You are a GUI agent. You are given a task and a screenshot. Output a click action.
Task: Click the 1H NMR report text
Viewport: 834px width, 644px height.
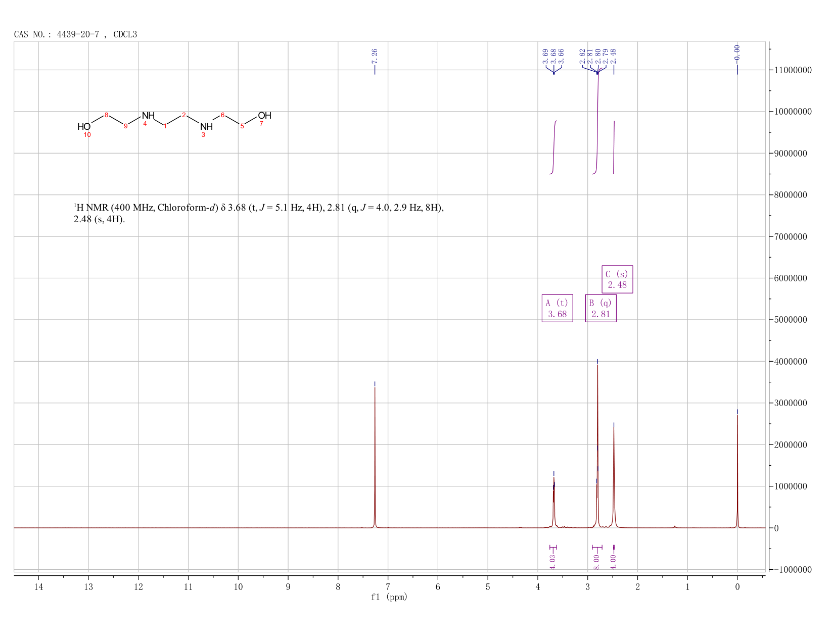click(259, 213)
